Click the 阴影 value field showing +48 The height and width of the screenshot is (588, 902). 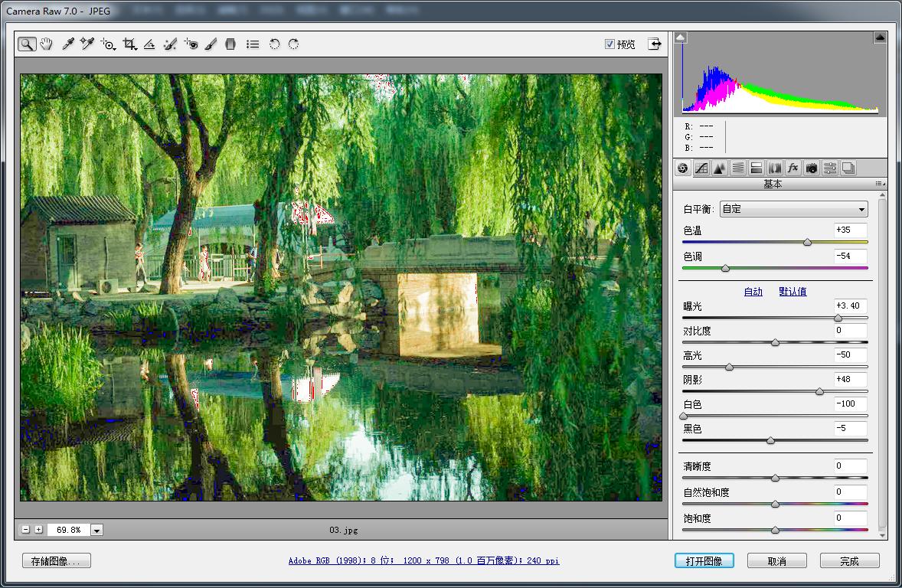click(851, 379)
